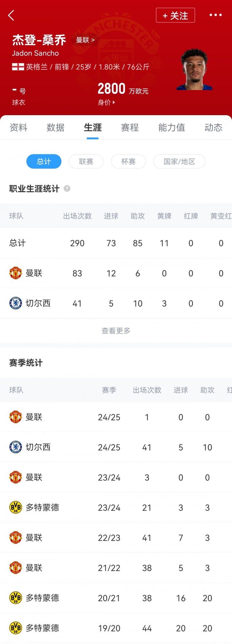Tap Jadon Sancho's player photo
This screenshot has width=232, height=644.
(194, 70)
